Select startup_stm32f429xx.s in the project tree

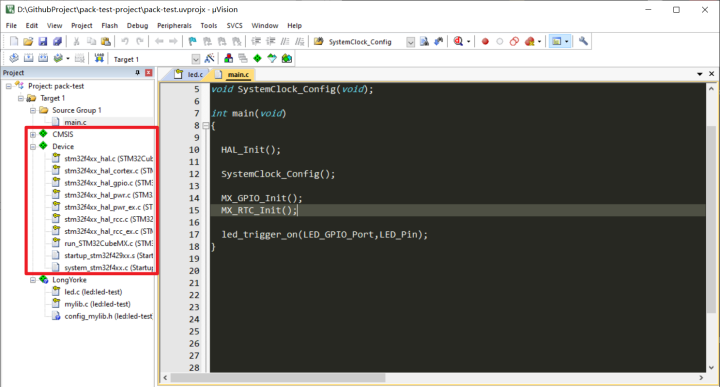[108, 255]
